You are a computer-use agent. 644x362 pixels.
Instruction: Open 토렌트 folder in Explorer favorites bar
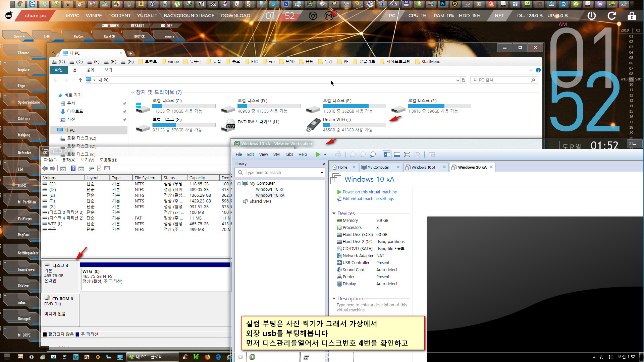coord(148,62)
